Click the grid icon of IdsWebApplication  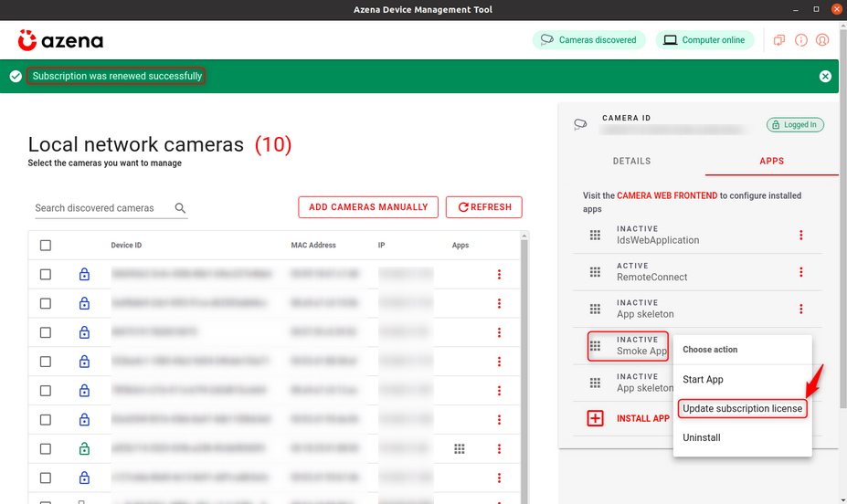595,235
